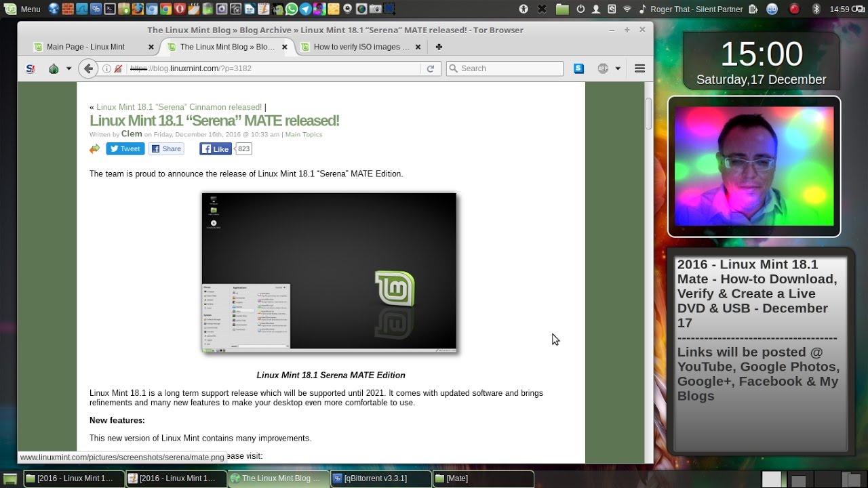Open the firewall brick-wall launcher
868x488 pixels.
(x=68, y=9)
